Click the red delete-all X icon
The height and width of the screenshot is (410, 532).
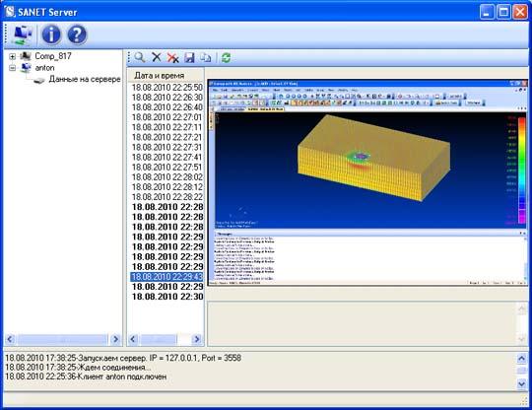[173, 58]
